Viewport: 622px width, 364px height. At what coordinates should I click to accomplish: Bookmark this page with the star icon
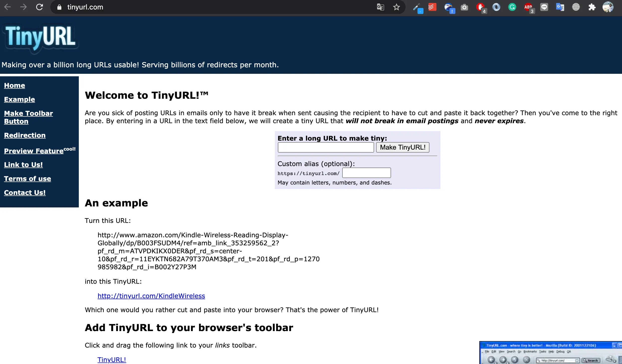click(396, 7)
